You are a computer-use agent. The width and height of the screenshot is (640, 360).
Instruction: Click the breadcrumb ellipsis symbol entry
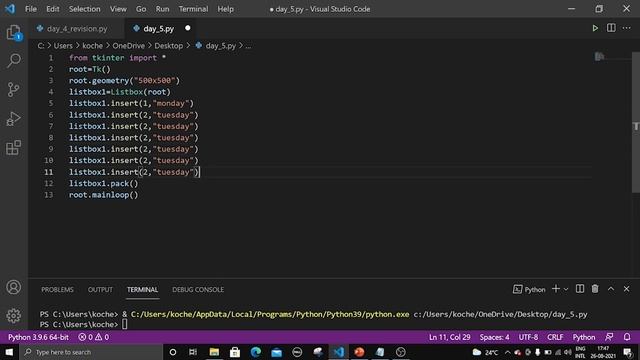click(x=248, y=46)
